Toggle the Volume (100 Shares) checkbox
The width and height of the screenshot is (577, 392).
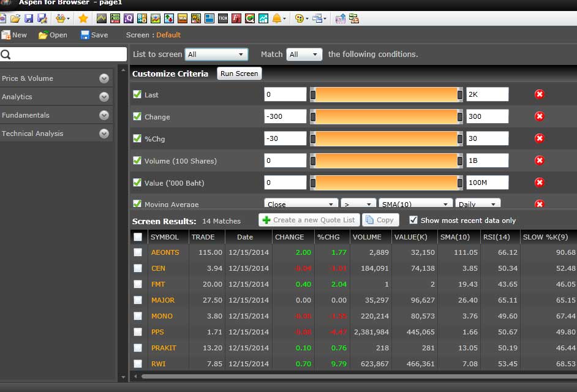coord(137,160)
